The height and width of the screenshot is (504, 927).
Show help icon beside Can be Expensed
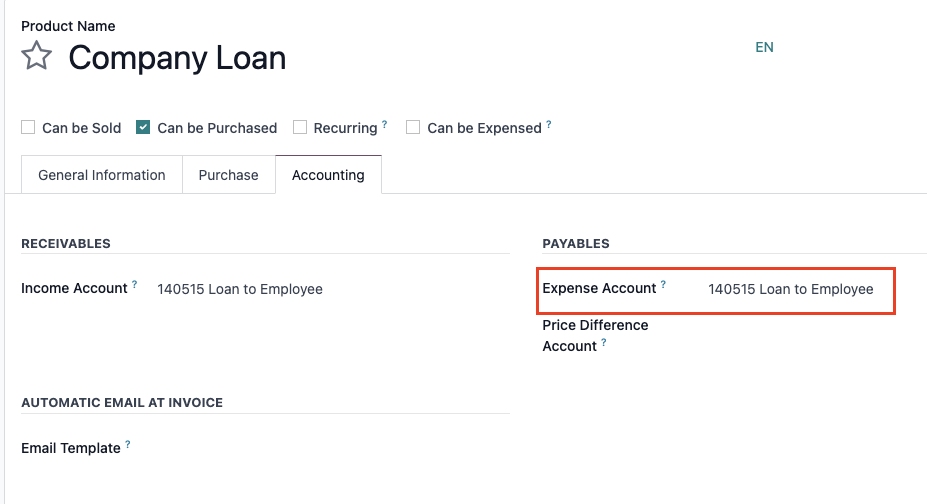[x=549, y=124]
